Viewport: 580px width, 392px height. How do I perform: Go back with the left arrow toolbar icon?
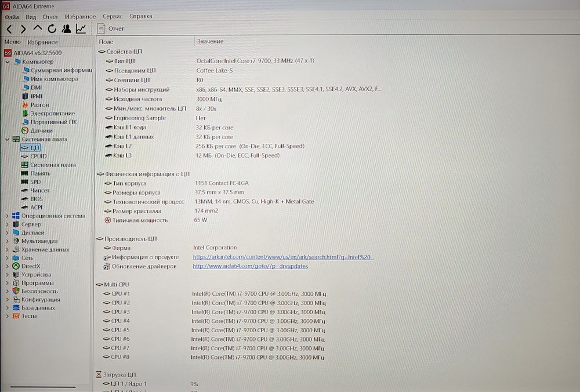tap(10, 29)
